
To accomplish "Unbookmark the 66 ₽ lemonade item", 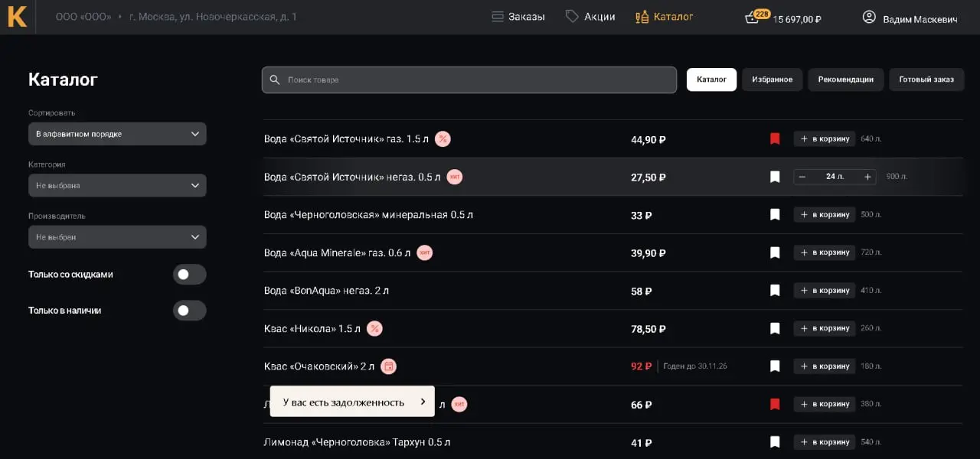I will (x=775, y=404).
